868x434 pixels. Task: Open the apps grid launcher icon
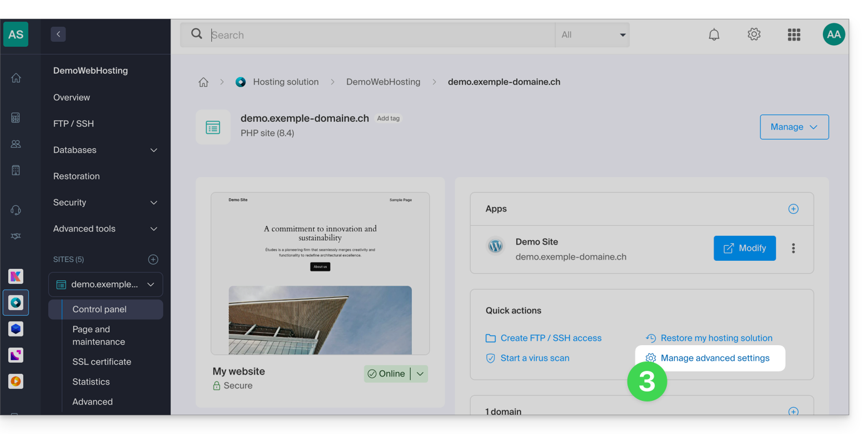coord(794,35)
